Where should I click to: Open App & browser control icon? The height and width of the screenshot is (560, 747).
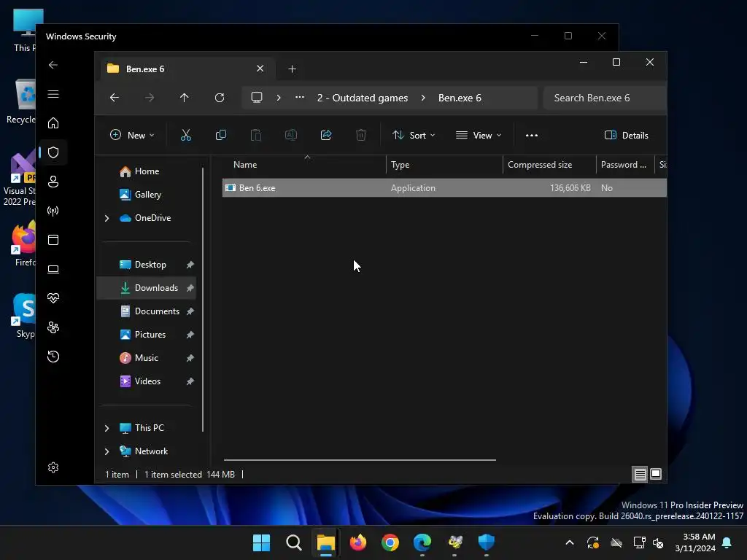pyautogui.click(x=53, y=240)
